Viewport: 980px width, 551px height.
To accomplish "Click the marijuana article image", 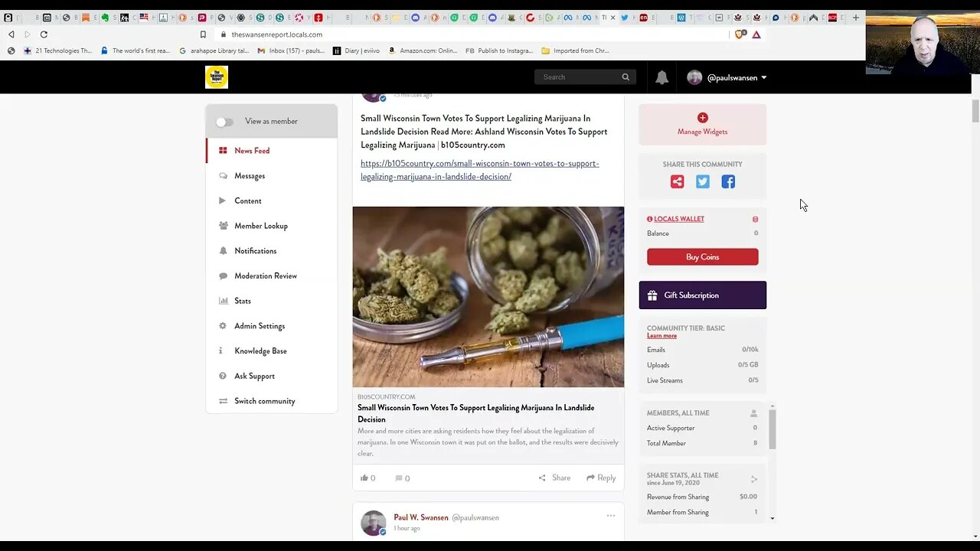I will click(488, 297).
